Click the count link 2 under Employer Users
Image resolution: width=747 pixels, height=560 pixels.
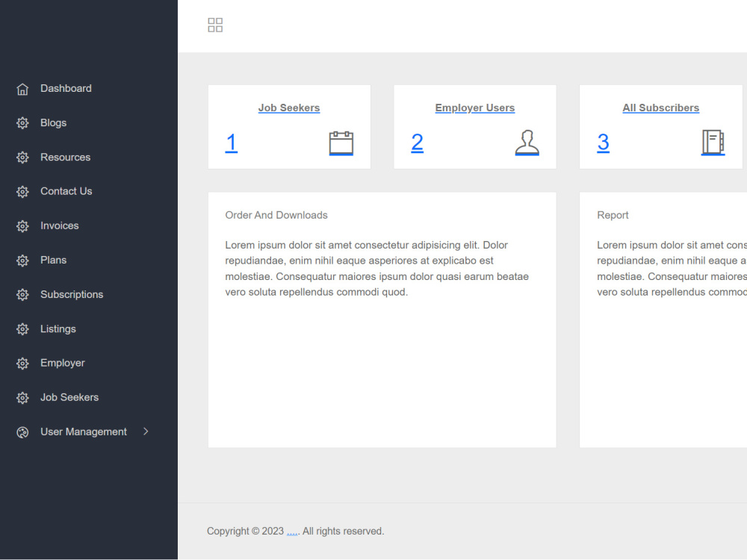pyautogui.click(x=418, y=143)
